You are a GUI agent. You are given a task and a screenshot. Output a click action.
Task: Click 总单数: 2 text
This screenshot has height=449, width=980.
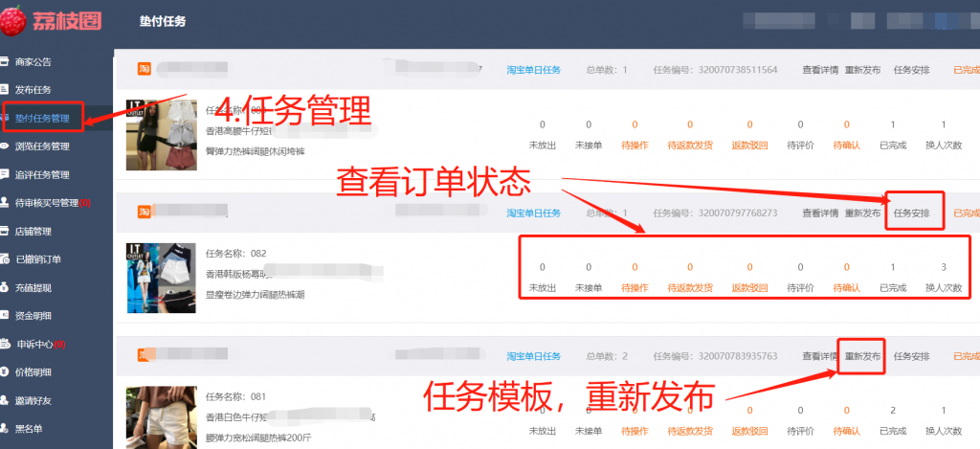point(607,356)
